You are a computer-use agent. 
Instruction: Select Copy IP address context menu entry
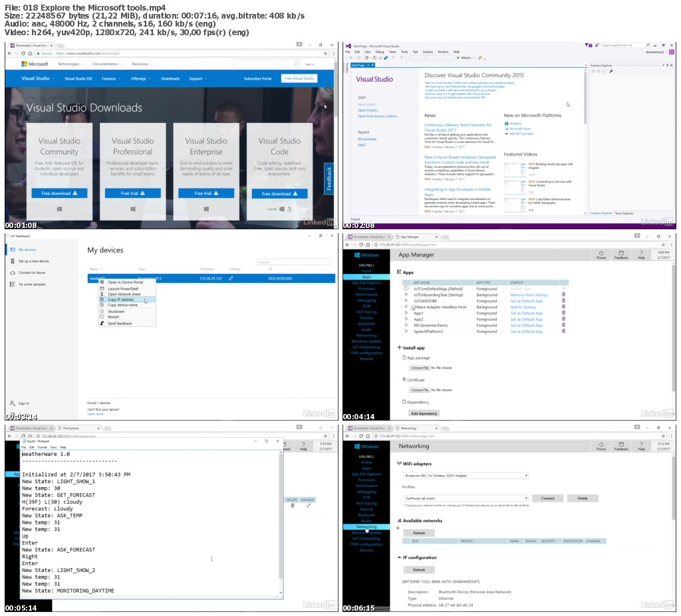click(127, 300)
